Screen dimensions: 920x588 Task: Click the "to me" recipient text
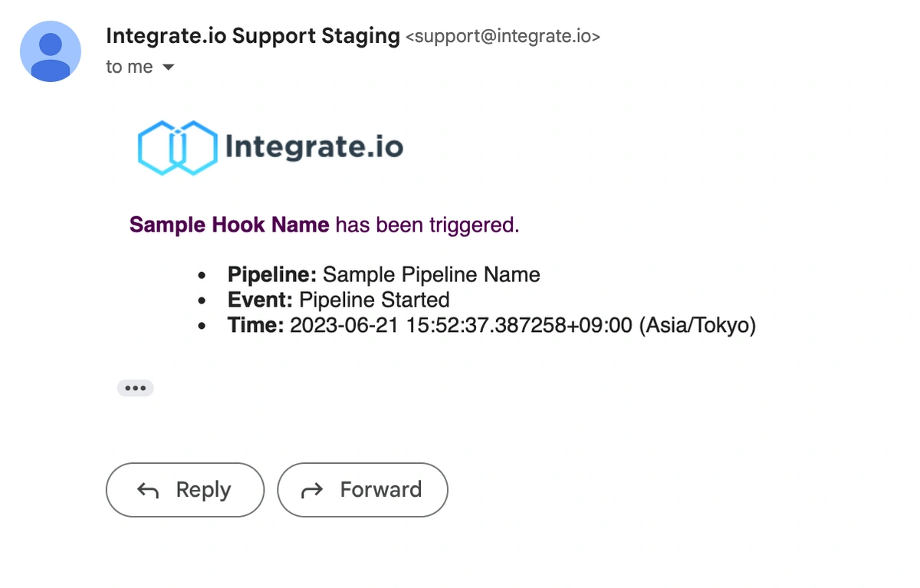coord(130,67)
